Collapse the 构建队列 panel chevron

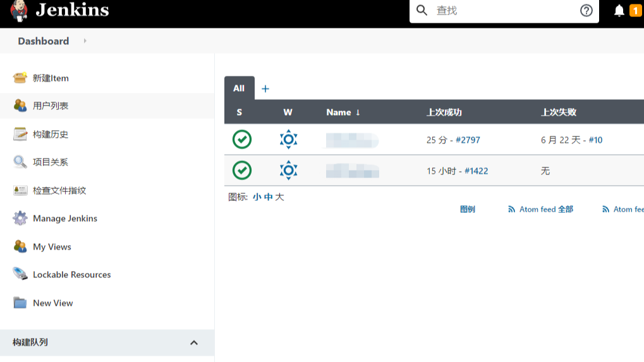[194, 342]
